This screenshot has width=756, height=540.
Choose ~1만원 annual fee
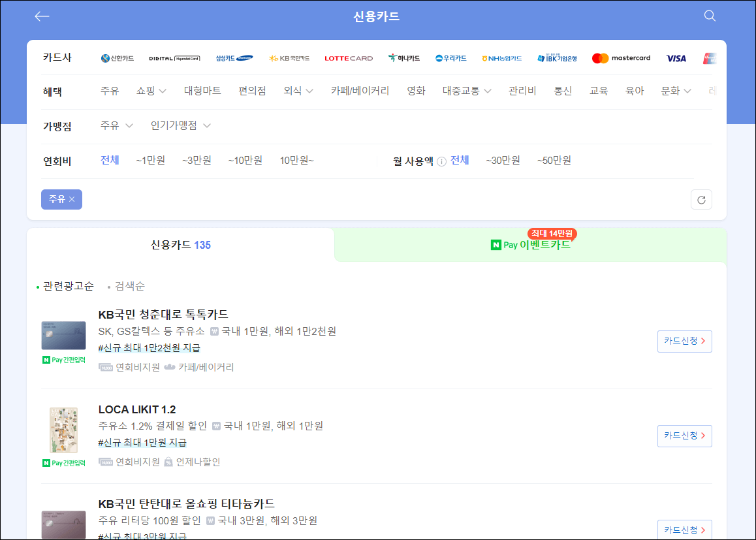tap(150, 160)
